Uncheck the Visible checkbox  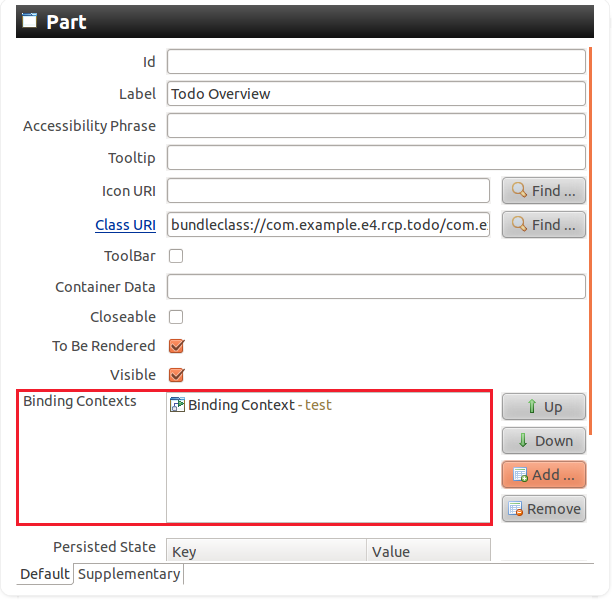coord(176,375)
